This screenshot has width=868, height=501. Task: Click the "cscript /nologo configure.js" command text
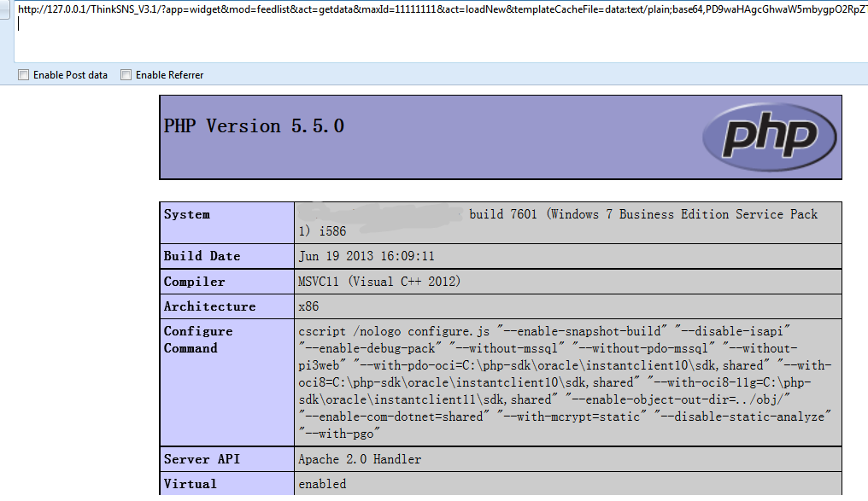394,331
